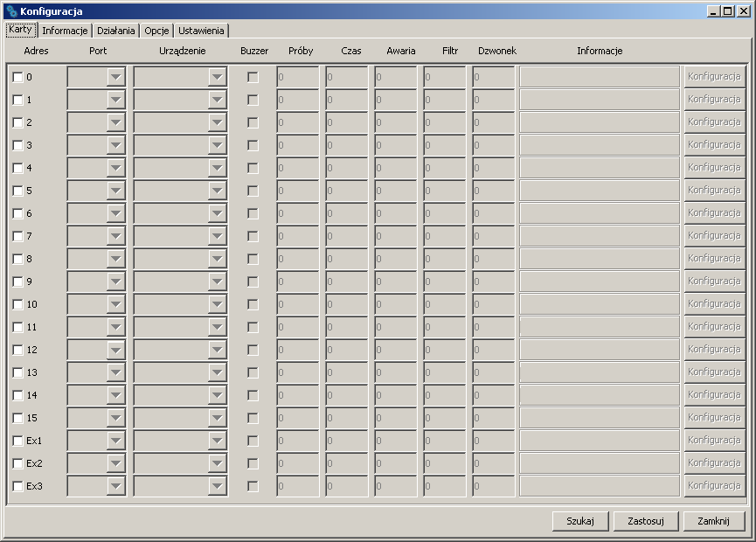
Task: Open the Opcje tab
Action: 156,31
